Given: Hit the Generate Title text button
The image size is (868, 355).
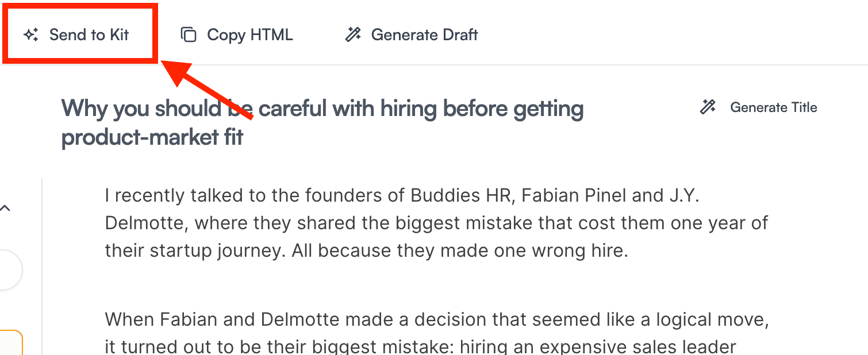Looking at the screenshot, I should pos(773,107).
